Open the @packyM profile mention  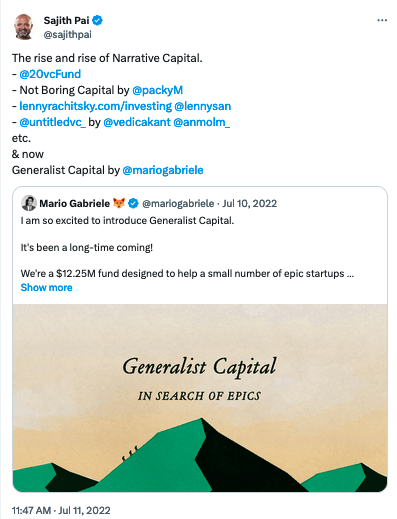pos(157,90)
